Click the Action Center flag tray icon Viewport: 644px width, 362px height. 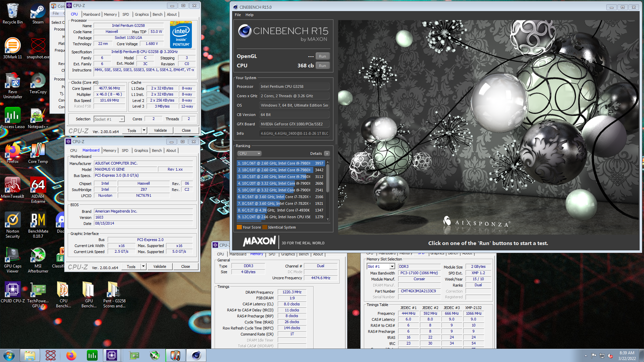point(594,356)
